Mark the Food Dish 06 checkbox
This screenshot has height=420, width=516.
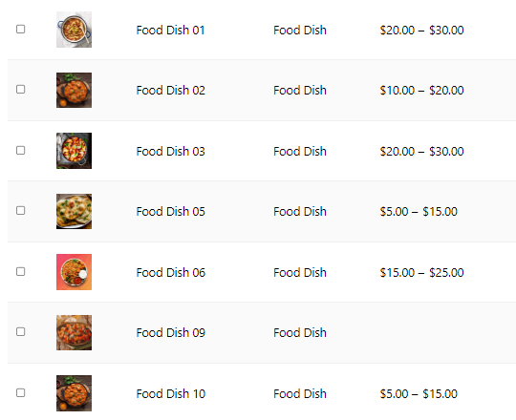(x=20, y=271)
